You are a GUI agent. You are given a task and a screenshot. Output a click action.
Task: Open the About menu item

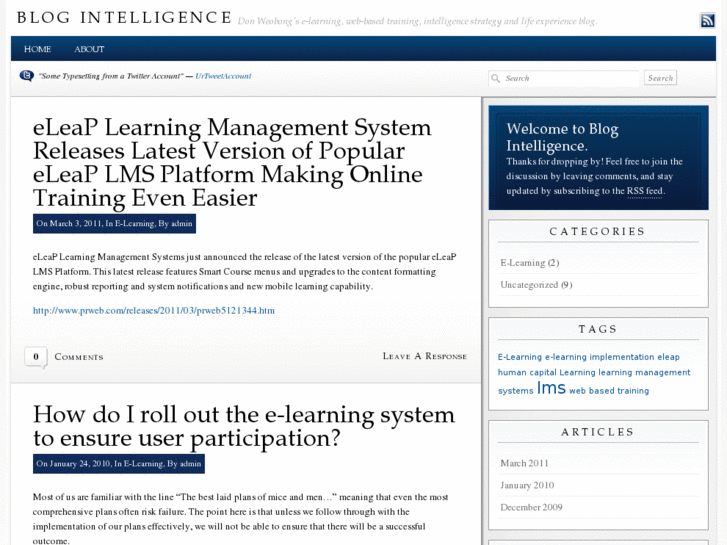coord(89,49)
